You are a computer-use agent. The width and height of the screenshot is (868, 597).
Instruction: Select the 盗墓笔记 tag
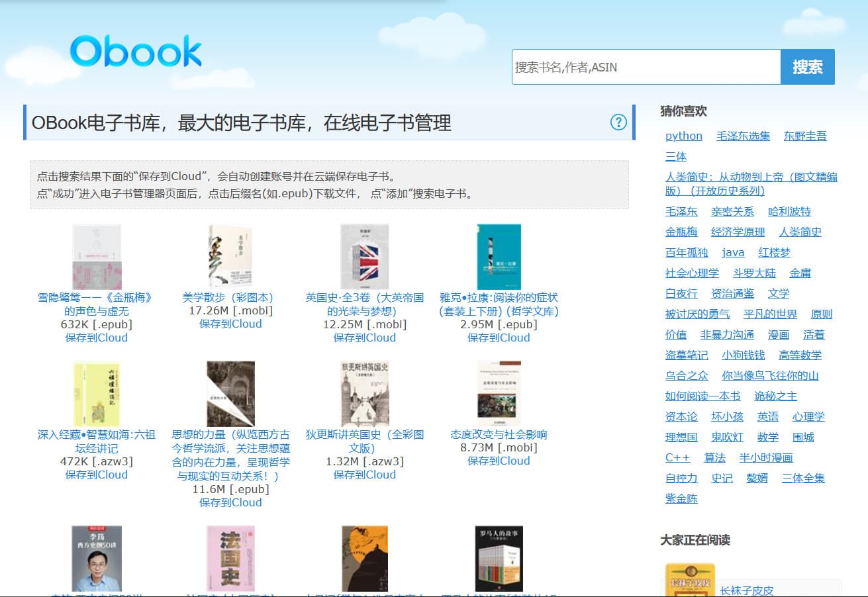687,355
